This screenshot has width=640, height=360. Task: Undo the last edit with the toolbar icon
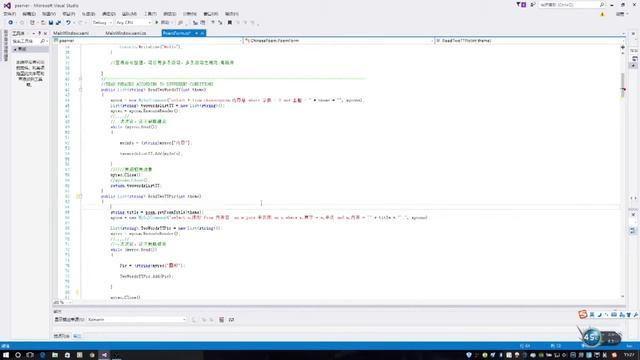[x=68, y=22]
